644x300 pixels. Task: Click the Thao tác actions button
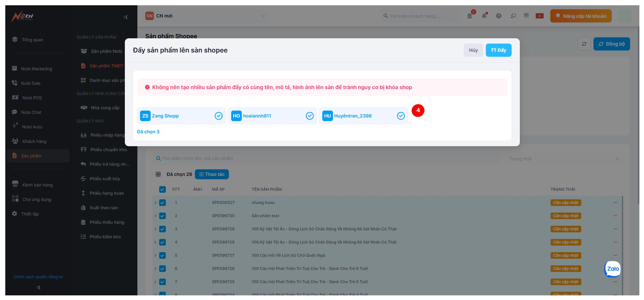tap(212, 174)
